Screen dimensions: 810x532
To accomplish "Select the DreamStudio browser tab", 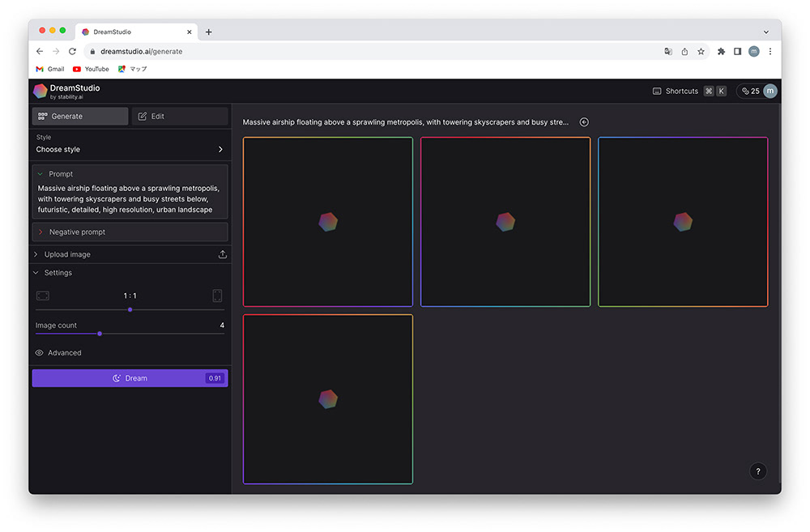I will click(137, 32).
